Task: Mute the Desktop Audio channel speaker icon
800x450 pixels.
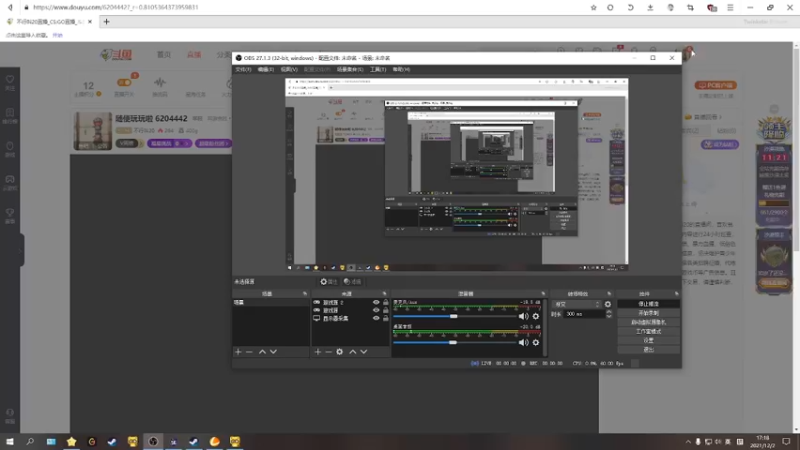Action: [x=523, y=342]
